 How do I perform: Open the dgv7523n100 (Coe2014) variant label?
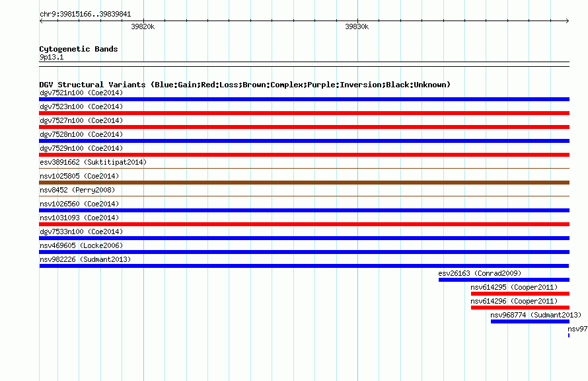pos(81,106)
